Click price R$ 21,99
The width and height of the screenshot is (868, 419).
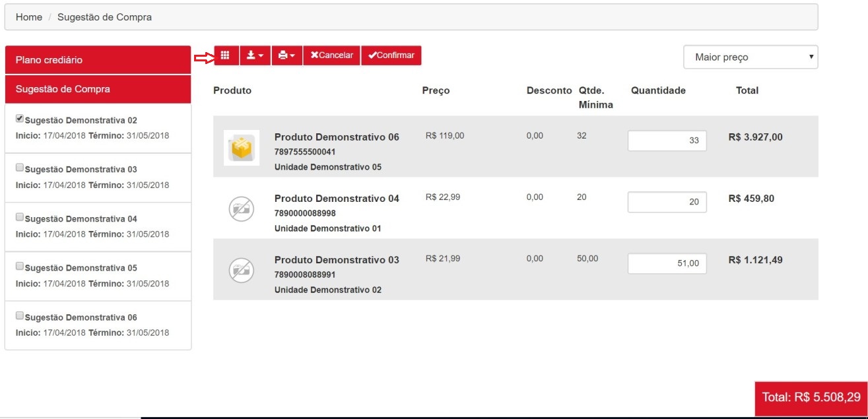(x=443, y=259)
